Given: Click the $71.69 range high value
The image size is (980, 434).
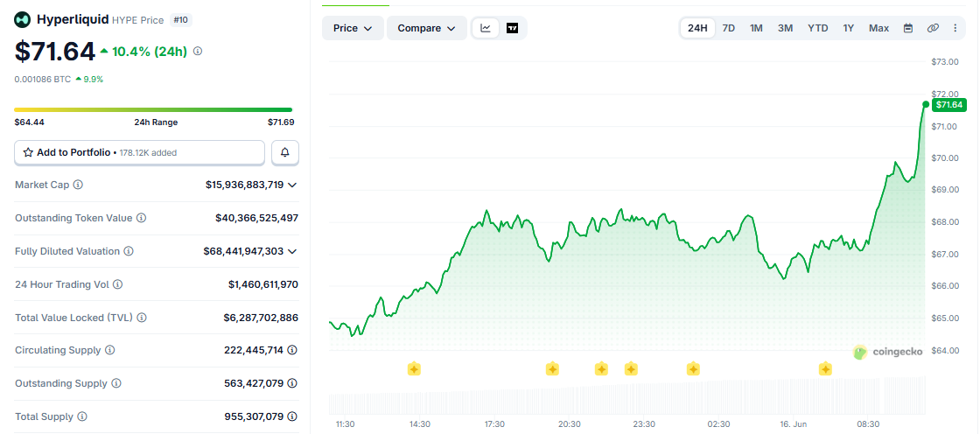Looking at the screenshot, I should 281,122.
